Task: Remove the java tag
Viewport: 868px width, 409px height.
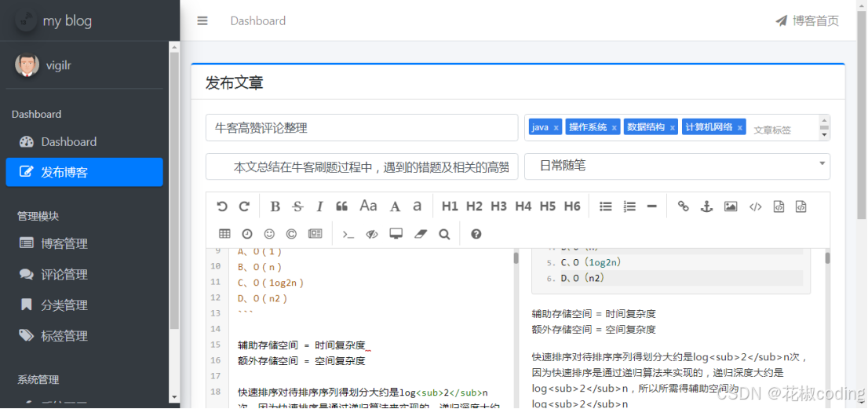Action: (556, 128)
